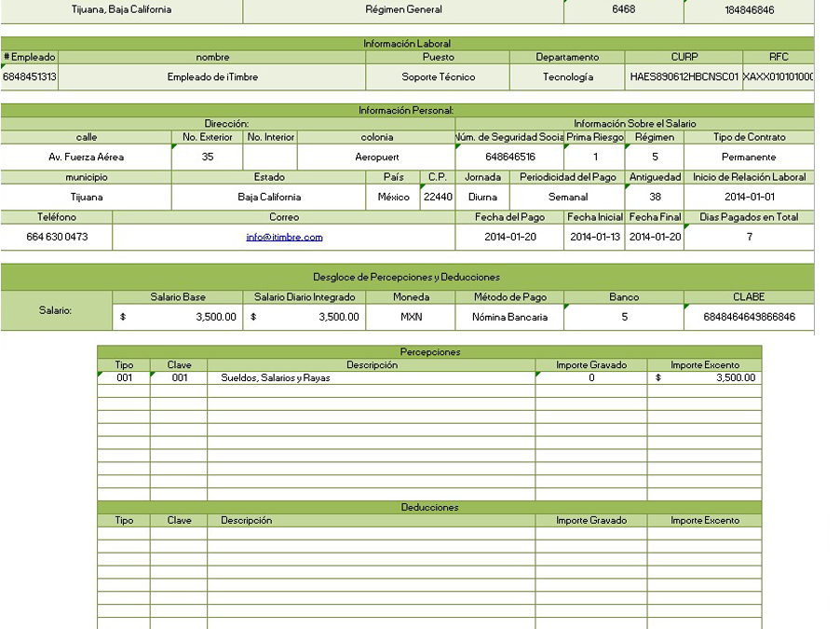Click the Salario Diario Integrado value cell
The width and height of the screenshot is (840, 629).
[305, 317]
